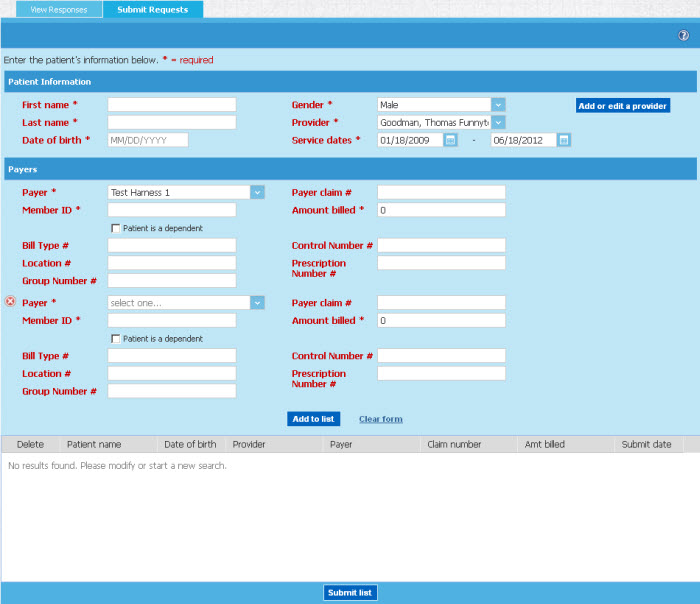This screenshot has height=604, width=700.
Task: Focus second payer's Prescription Number # field
Action: [x=441, y=373]
